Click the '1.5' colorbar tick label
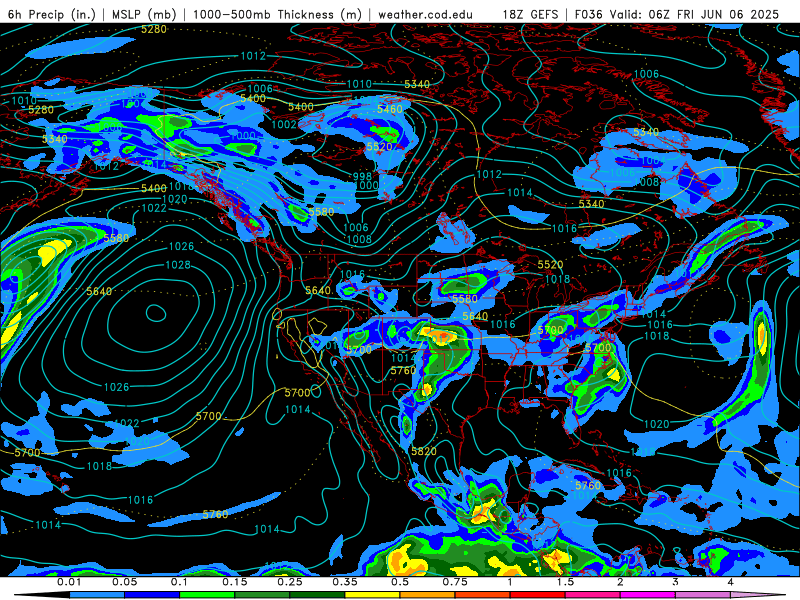This screenshot has width=800, height=600. click(x=565, y=582)
